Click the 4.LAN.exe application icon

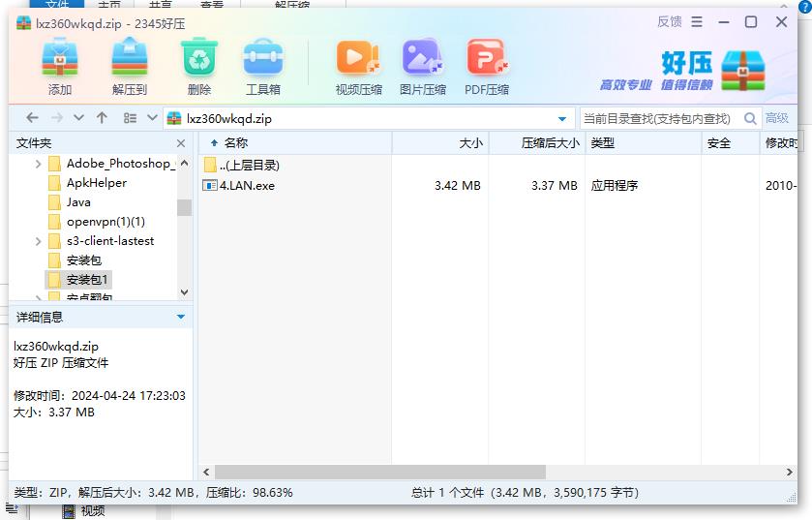209,185
